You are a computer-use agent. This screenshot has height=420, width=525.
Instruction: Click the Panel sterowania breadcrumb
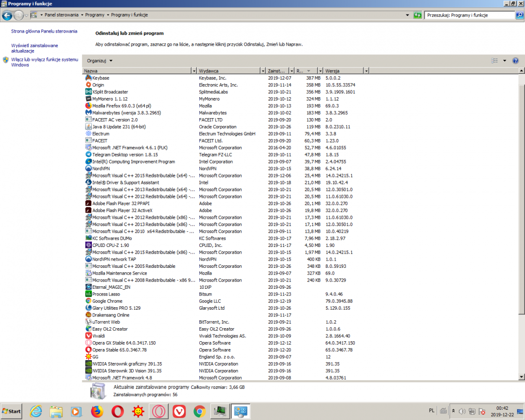click(x=61, y=15)
